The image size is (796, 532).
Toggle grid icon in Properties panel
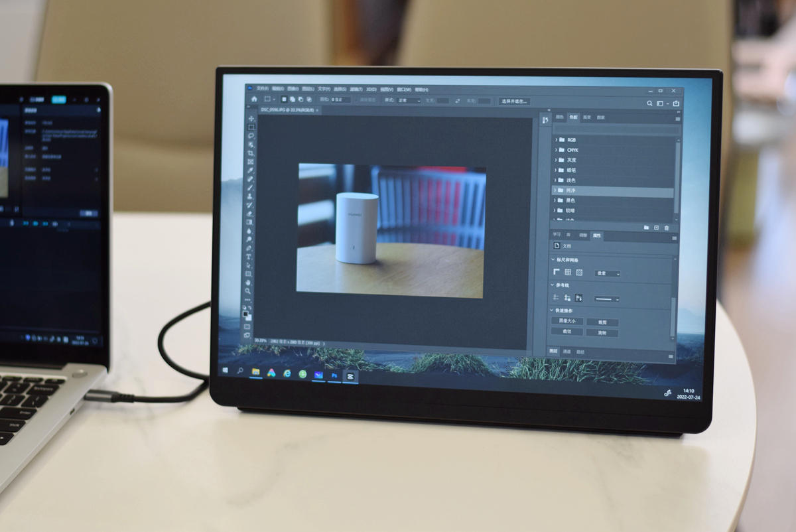point(568,272)
